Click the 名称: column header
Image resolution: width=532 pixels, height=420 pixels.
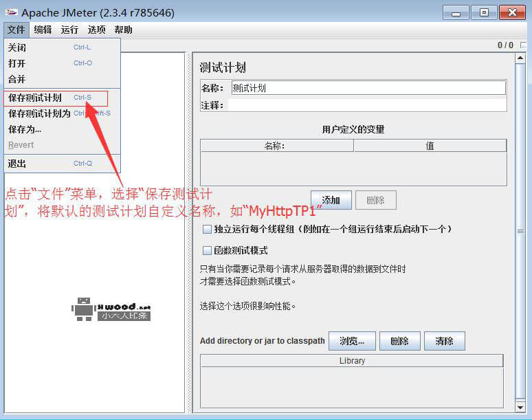[277, 146]
